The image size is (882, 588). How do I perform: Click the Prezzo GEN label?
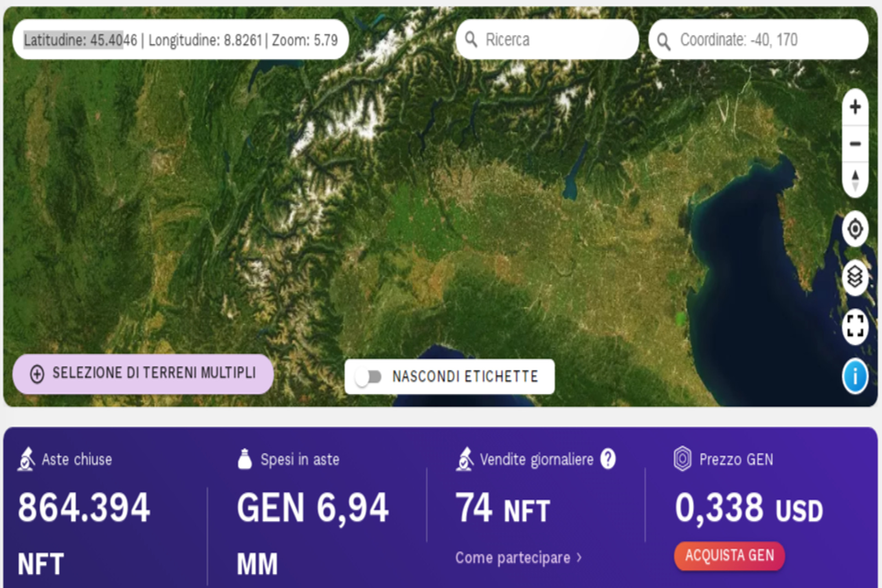point(736,459)
